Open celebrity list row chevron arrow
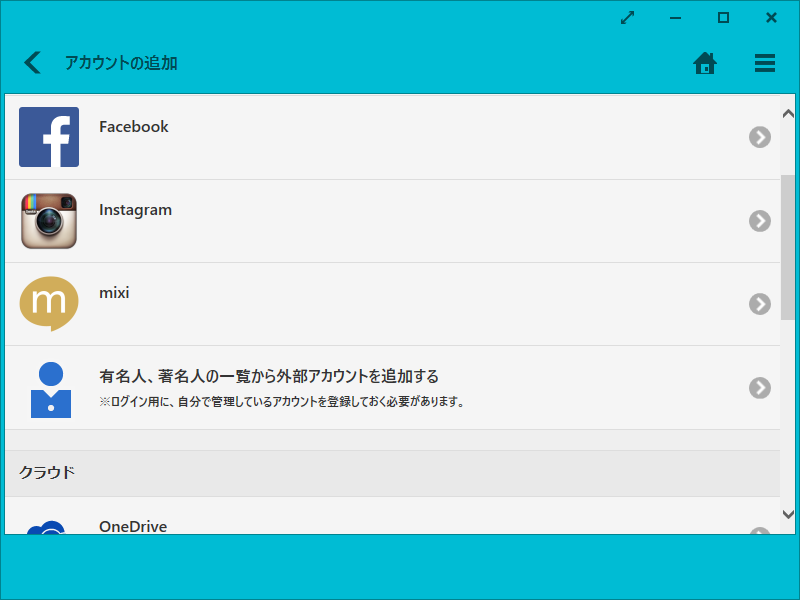 point(760,388)
